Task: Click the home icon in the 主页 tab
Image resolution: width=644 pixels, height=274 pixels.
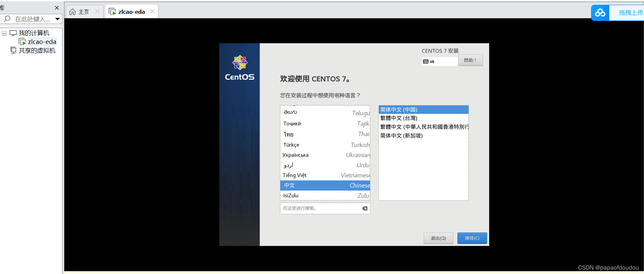Action: [x=72, y=12]
